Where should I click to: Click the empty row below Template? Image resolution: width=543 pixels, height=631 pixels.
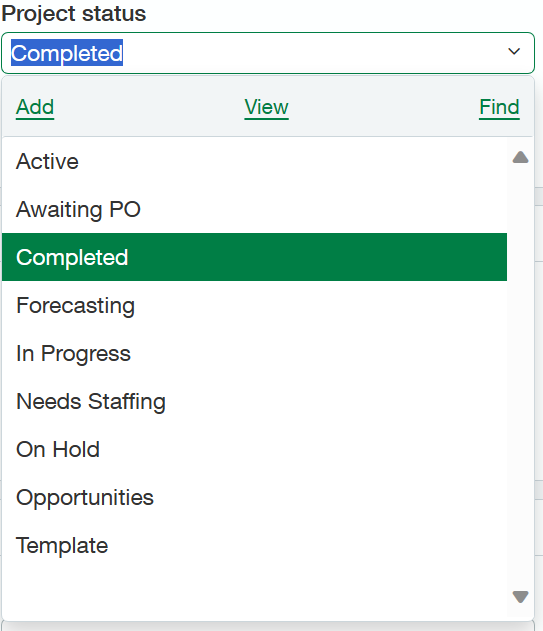tap(254, 593)
